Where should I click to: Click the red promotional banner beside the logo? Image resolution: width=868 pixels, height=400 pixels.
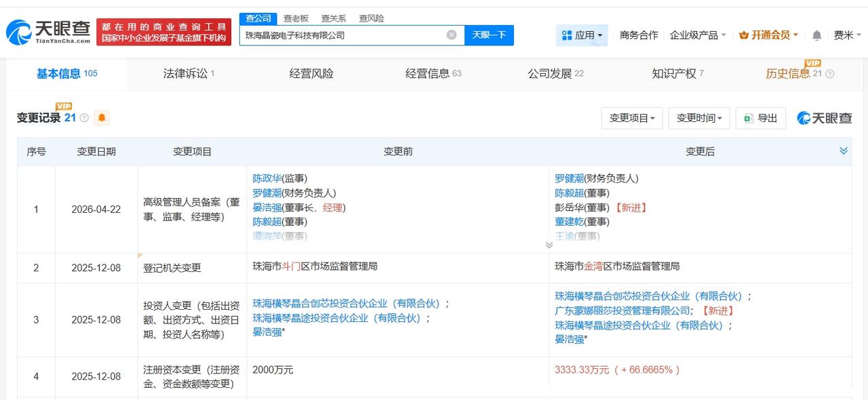[164, 32]
